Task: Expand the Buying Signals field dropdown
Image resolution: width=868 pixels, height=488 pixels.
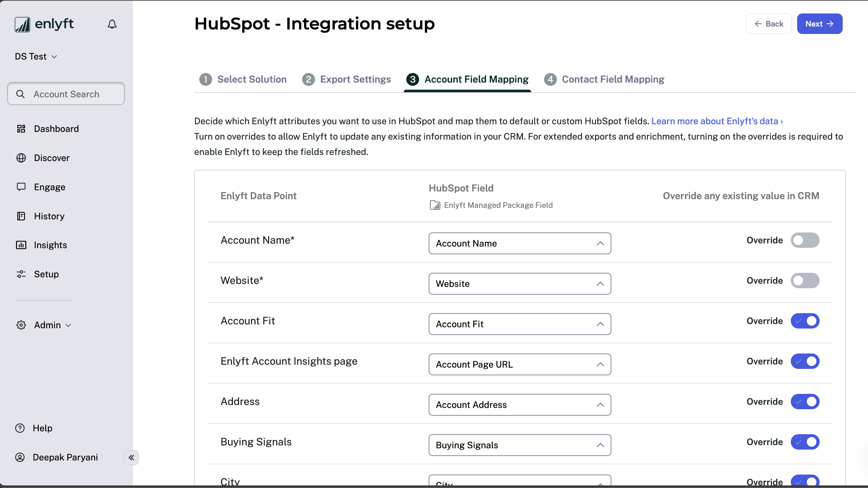Action: click(519, 445)
